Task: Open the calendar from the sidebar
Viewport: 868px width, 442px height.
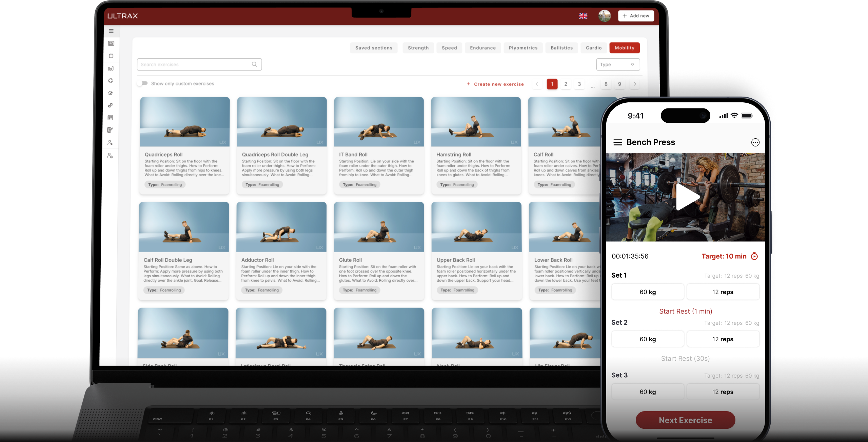Action: click(111, 56)
